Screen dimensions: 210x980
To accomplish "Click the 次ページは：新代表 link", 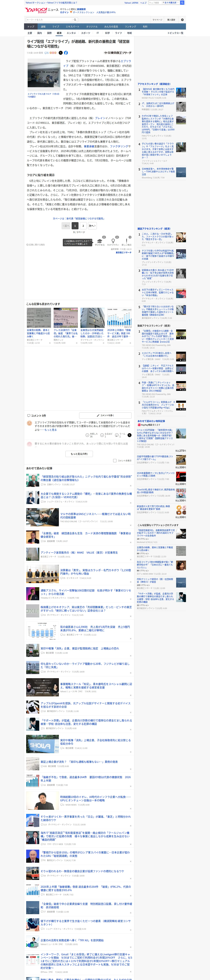I will point(79,218).
